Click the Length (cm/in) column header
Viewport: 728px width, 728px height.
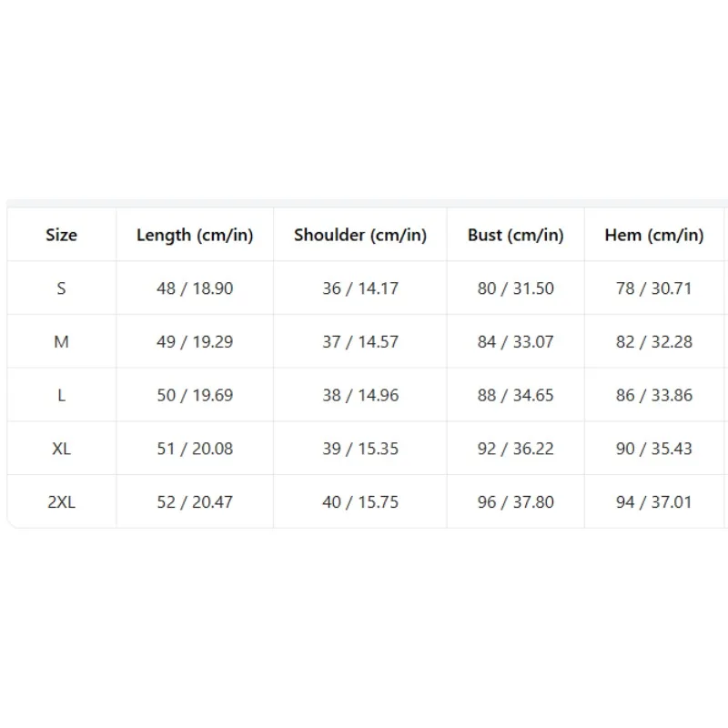[195, 235]
